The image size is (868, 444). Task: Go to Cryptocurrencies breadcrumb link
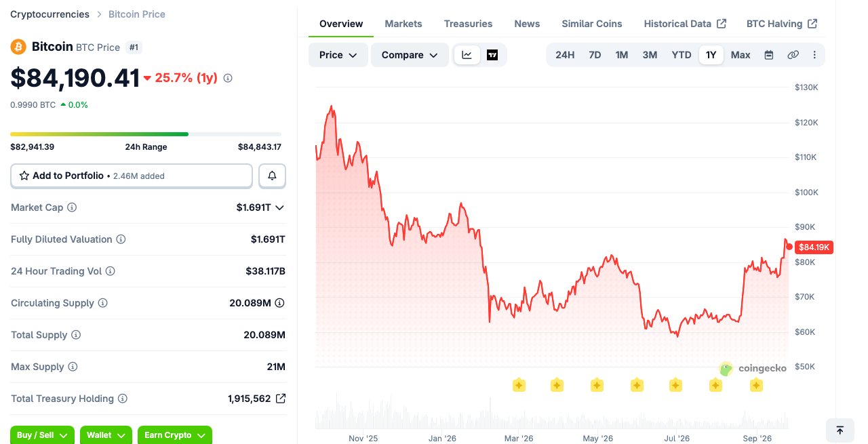coord(50,14)
